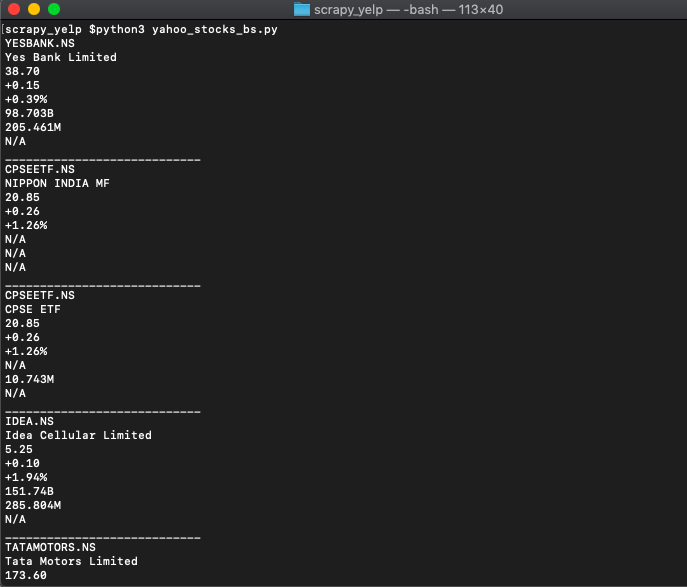Click the percent change +1.94%
Screen dimensions: 687x587
click(x=26, y=477)
